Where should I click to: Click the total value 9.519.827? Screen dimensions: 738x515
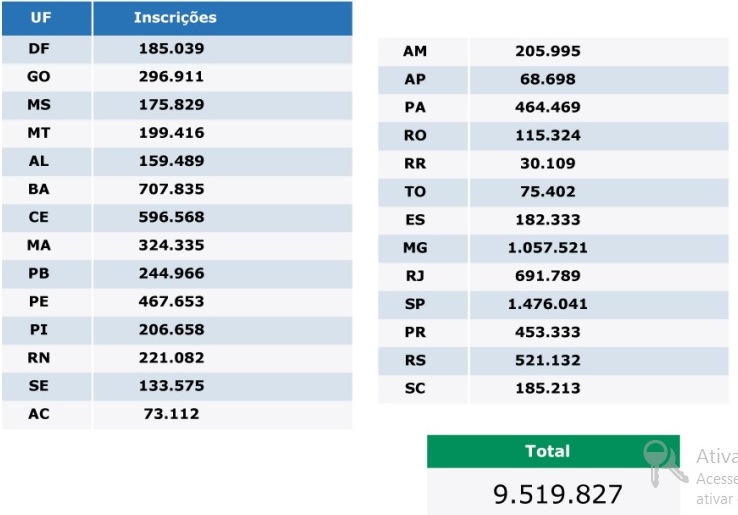[x=558, y=494]
